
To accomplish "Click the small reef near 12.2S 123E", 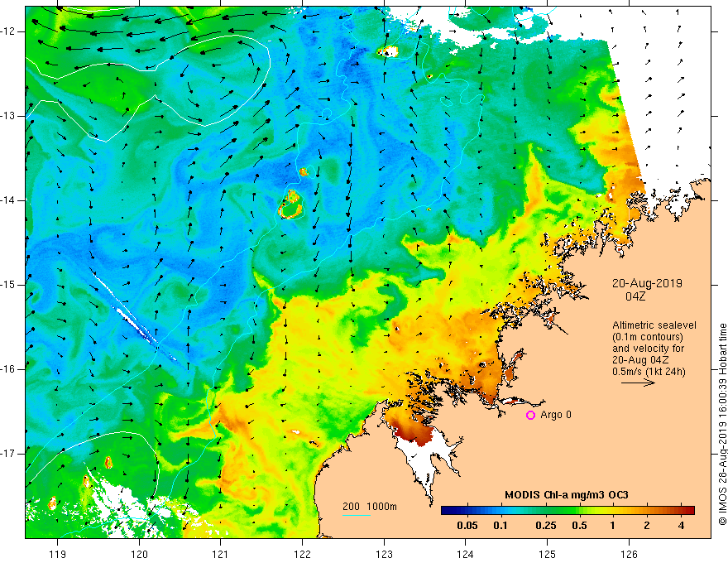I will (388, 51).
